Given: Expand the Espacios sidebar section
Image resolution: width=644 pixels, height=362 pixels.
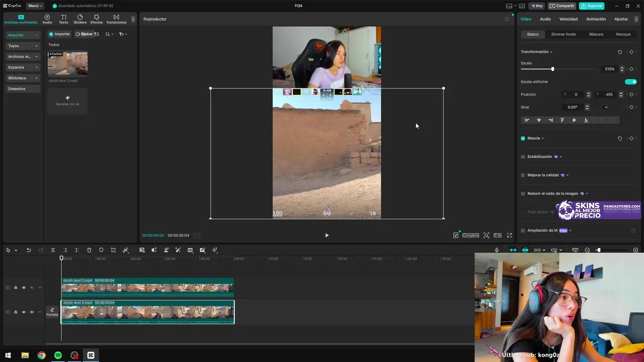Looking at the screenshot, I should click(23, 67).
